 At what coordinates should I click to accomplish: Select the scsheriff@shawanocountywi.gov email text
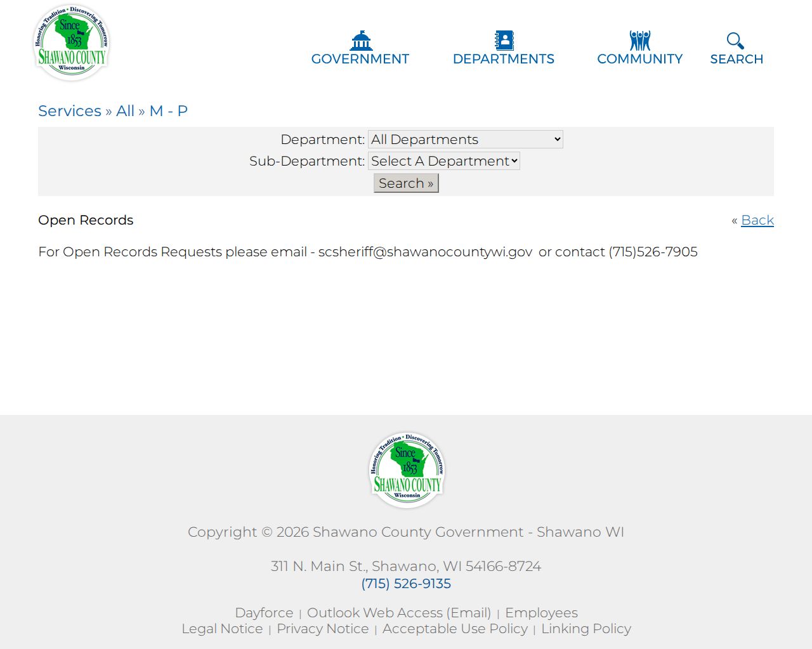point(426,252)
